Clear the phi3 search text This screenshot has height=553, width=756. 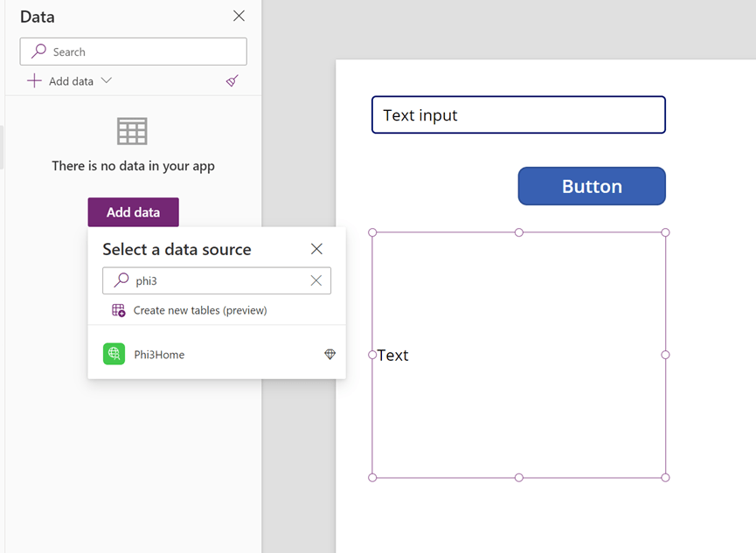pyautogui.click(x=316, y=280)
